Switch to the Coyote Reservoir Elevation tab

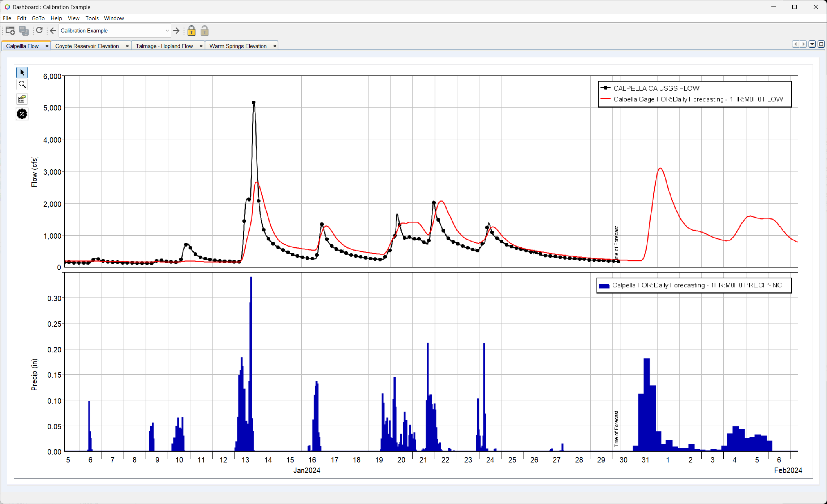click(x=87, y=46)
